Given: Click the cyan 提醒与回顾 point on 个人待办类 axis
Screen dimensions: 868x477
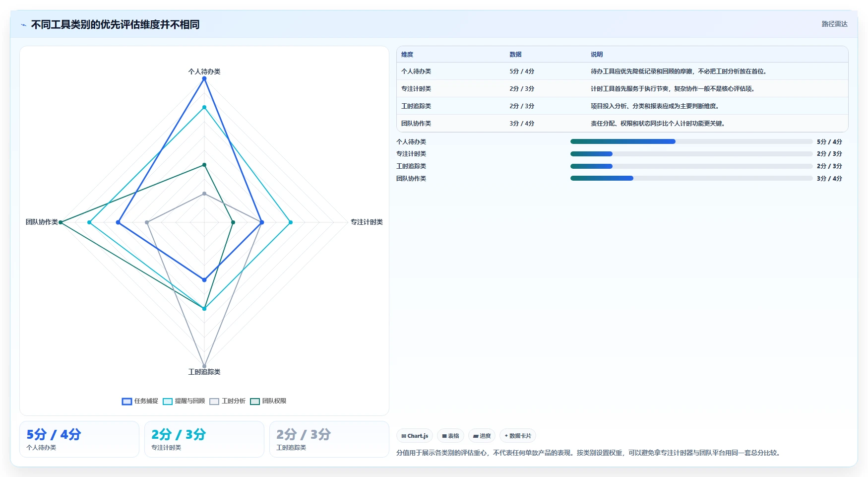Looking at the screenshot, I should point(204,107).
